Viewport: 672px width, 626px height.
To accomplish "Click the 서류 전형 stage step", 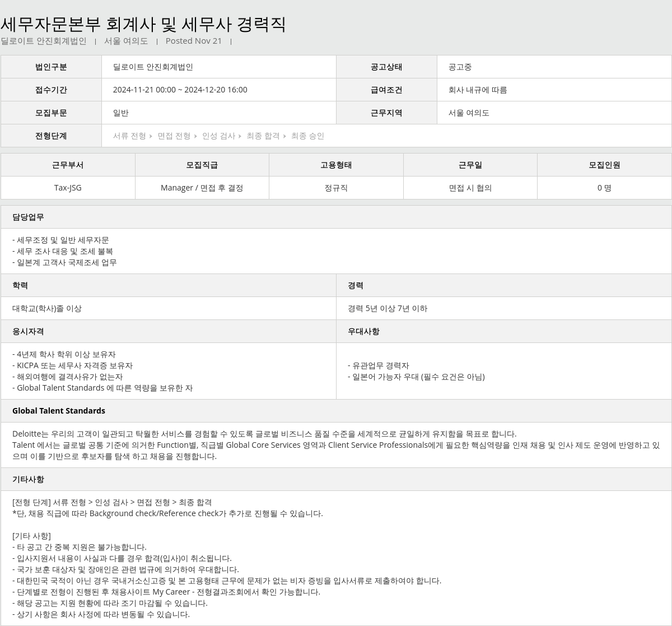I will (x=129, y=136).
